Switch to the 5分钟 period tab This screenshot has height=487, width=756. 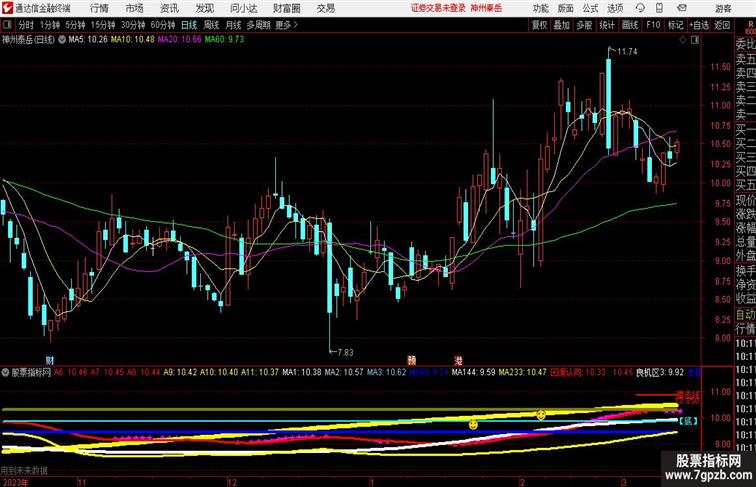[75, 25]
